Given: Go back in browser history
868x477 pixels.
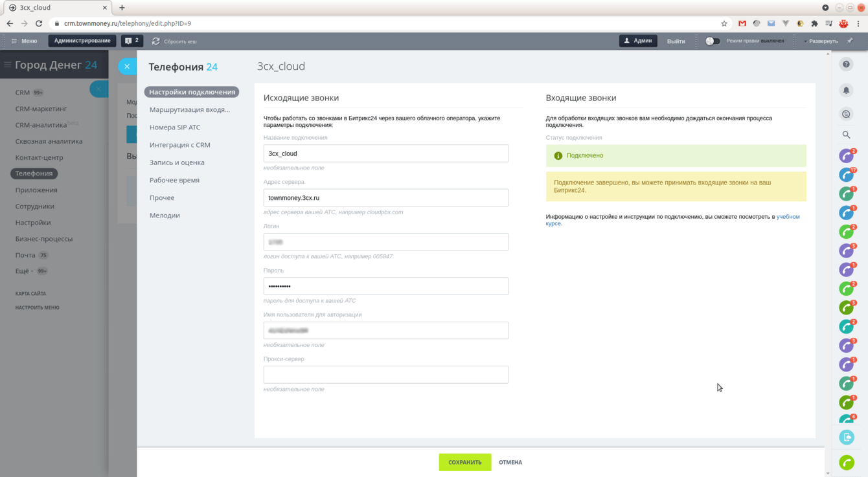Looking at the screenshot, I should (10, 23).
